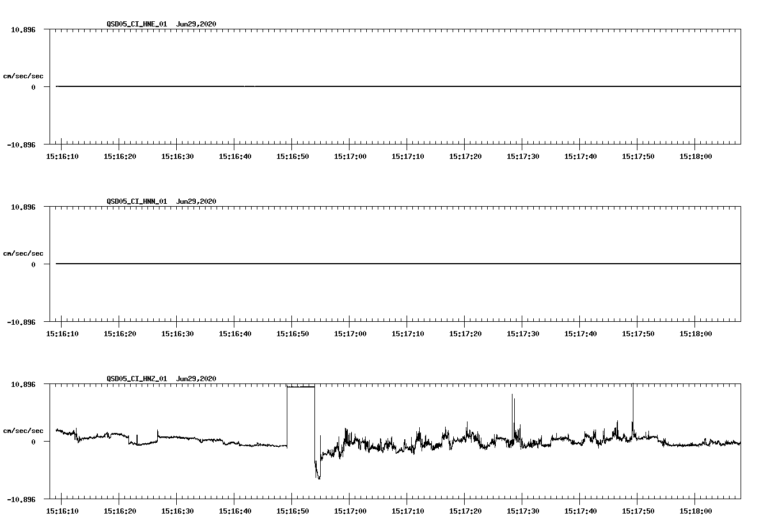Screen dimensions: 782x532
Task: Click the 15:17:50 time label under HNZ plot
Action: 638,511
